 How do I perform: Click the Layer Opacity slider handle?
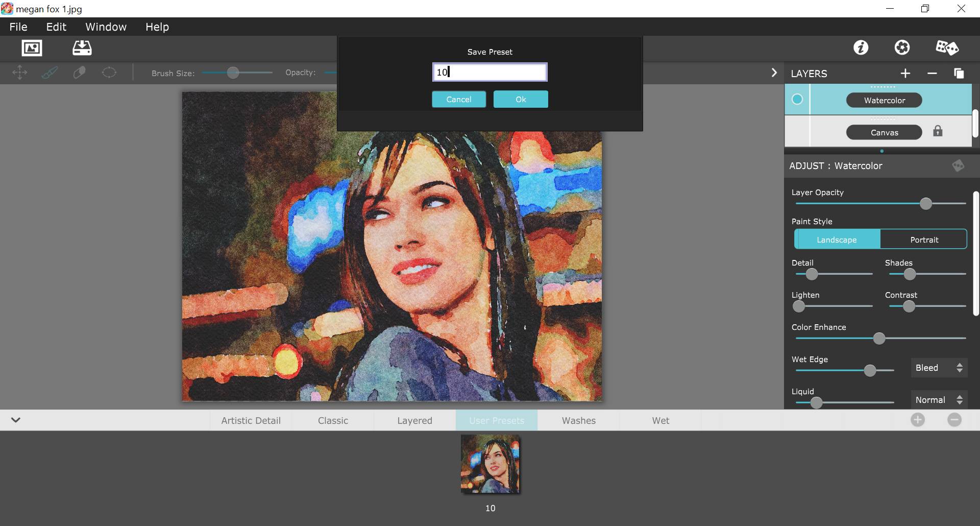926,203
